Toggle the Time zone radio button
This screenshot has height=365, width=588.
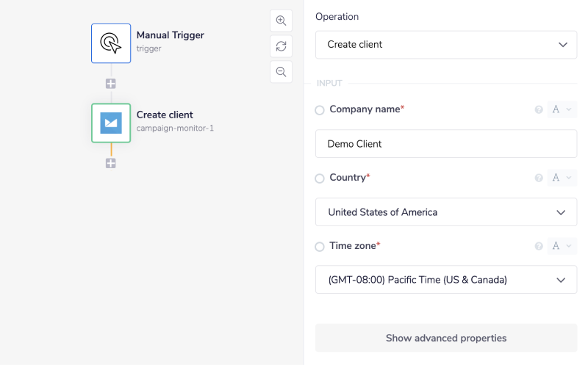[x=320, y=247]
